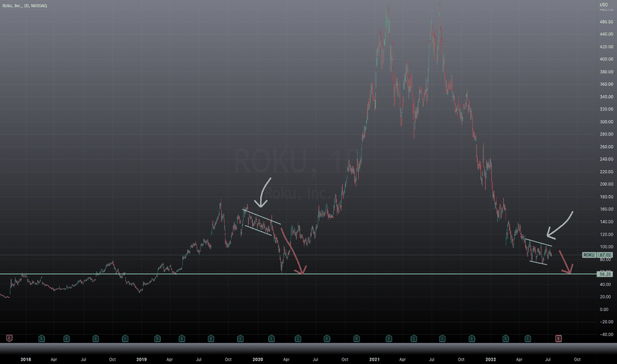Image resolution: width=617 pixels, height=364 pixels.
Task: Open the February 2022 earnings marker
Action: tap(506, 338)
